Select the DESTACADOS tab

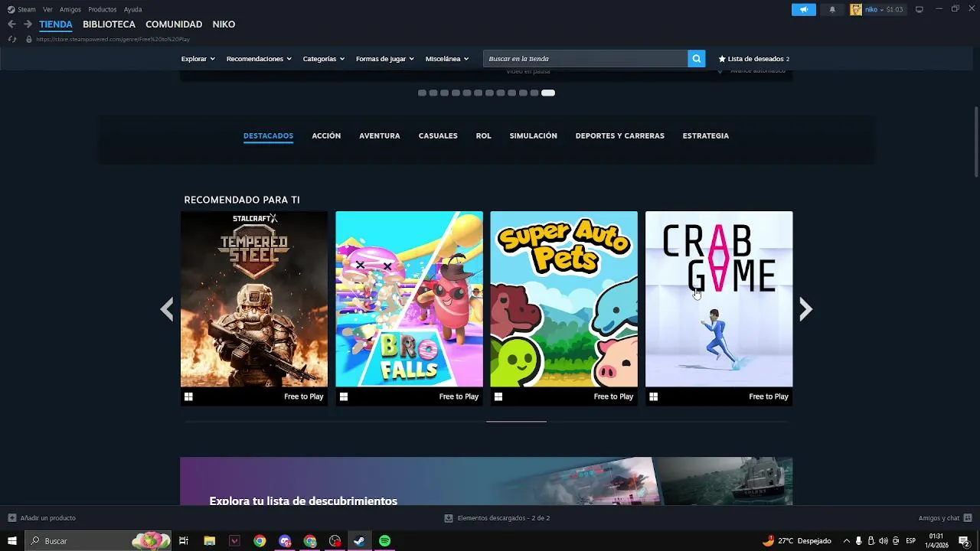coord(268,135)
